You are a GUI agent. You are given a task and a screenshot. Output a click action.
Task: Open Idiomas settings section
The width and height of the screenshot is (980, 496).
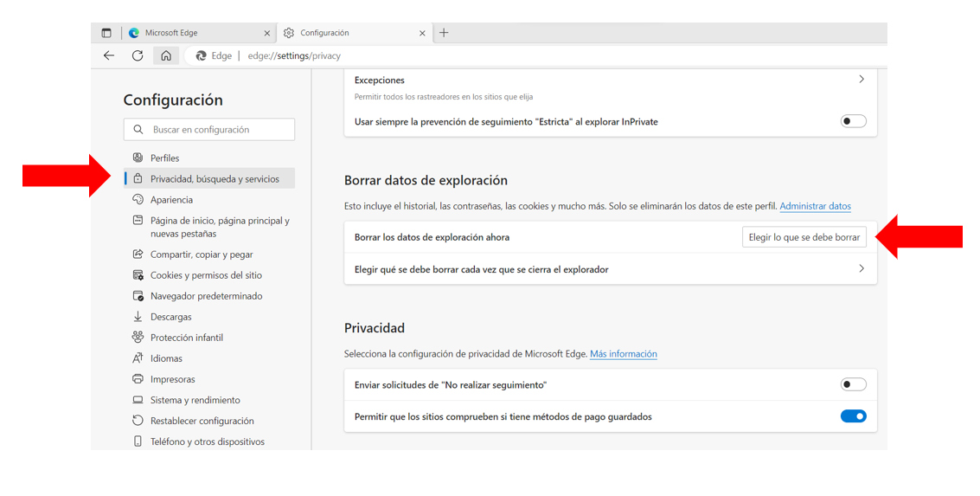pyautogui.click(x=209, y=358)
